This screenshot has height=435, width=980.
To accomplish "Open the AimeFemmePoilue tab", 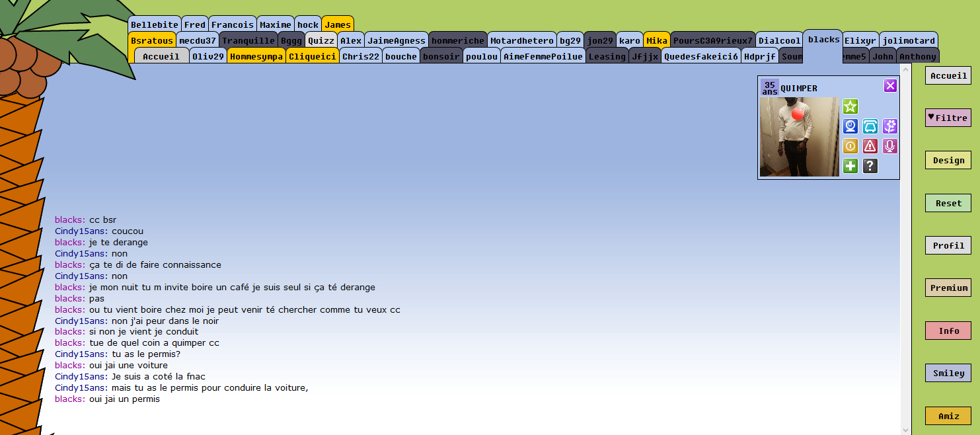I will click(x=543, y=56).
